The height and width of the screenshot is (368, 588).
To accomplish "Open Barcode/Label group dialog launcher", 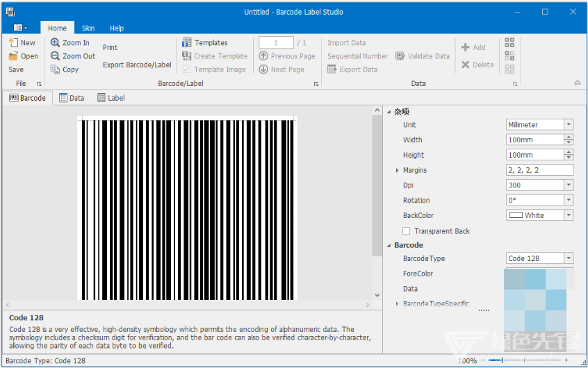I will click(316, 84).
